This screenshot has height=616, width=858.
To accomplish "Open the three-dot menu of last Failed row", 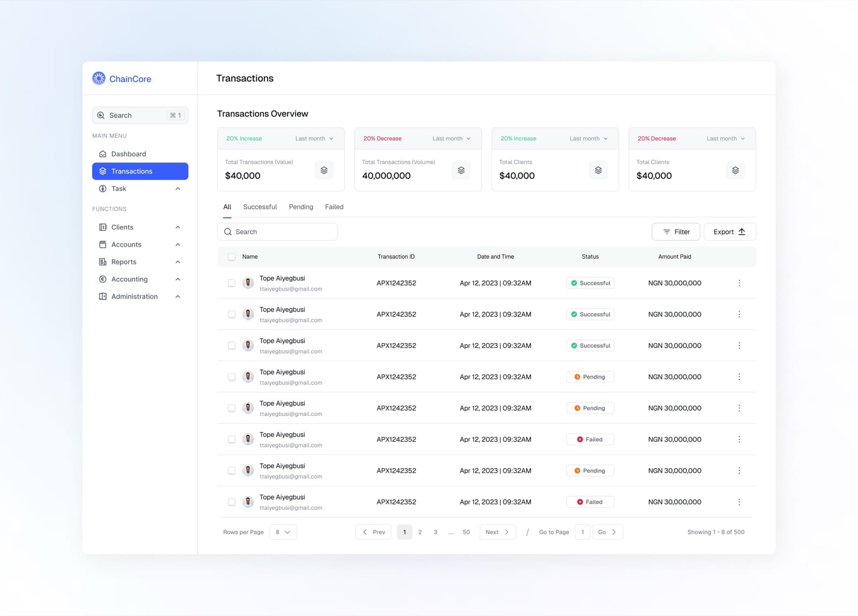I will coord(739,502).
